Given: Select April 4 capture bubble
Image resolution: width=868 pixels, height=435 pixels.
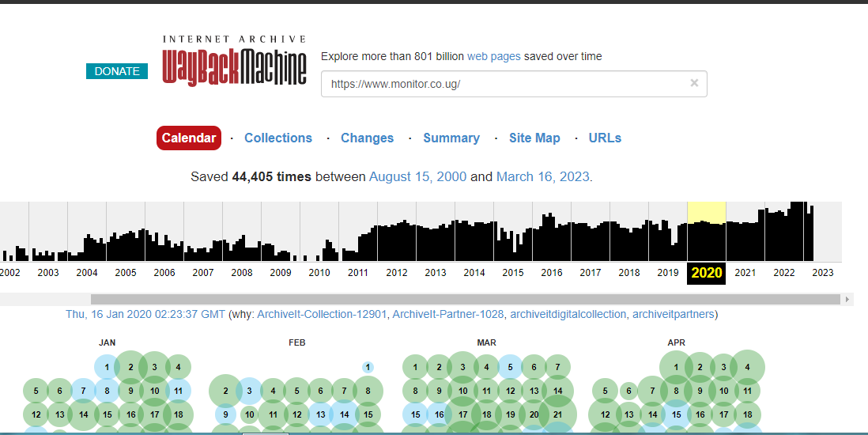Looking at the screenshot, I should click(x=747, y=367).
